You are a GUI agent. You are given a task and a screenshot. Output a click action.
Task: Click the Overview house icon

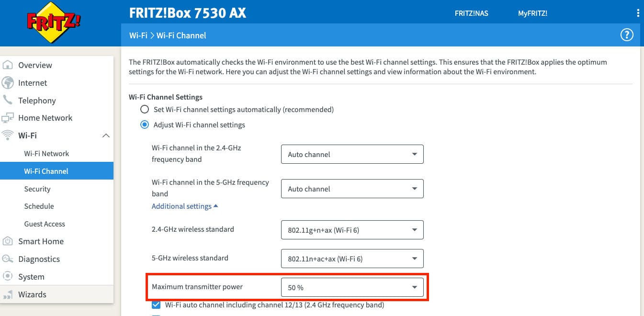(8, 65)
